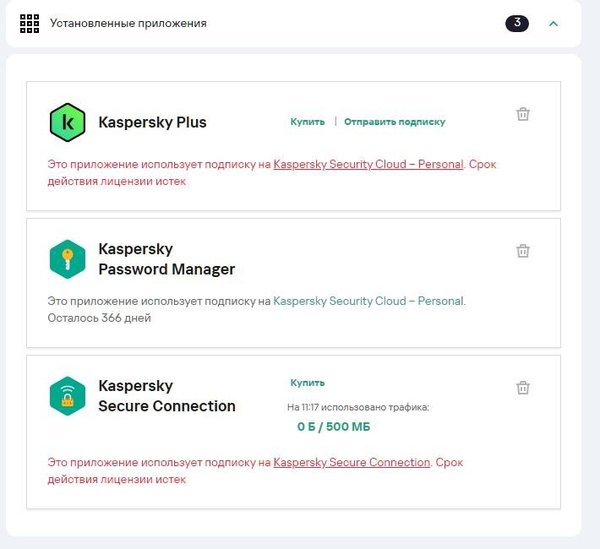
Task: Click the Установленные приложения header text
Action: coord(128,23)
